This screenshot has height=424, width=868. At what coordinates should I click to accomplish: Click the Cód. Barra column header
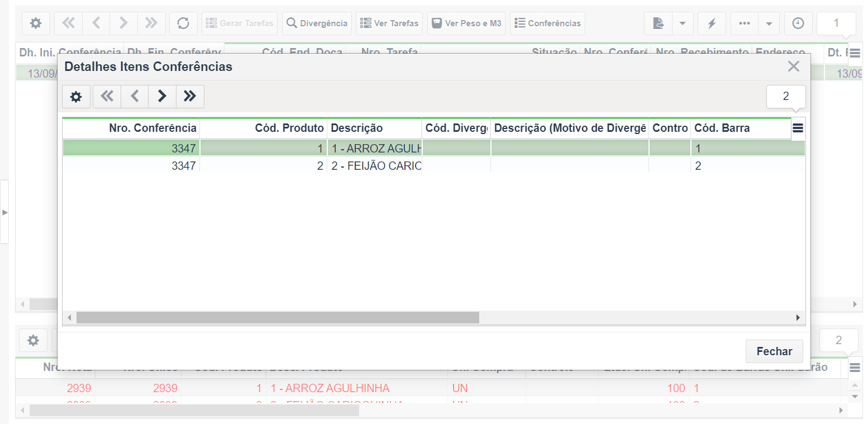click(x=741, y=128)
